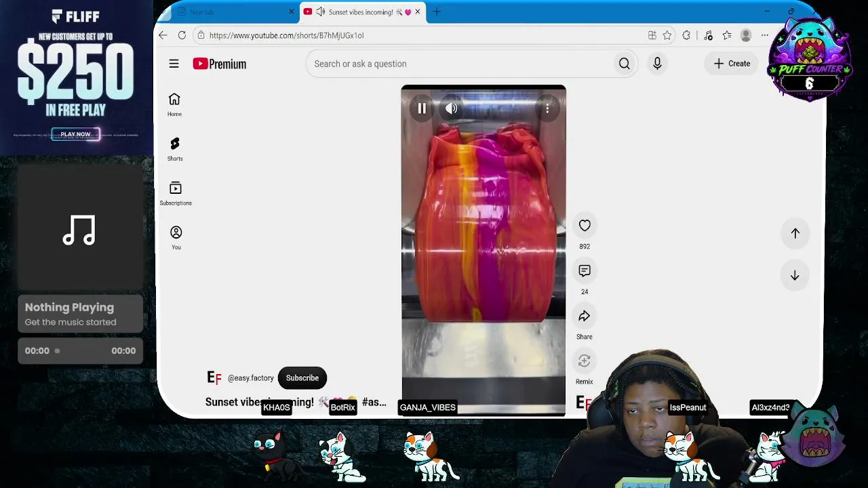The width and height of the screenshot is (868, 488).
Task: Click the EF channel avatar beside @easy.factory
Action: [214, 378]
